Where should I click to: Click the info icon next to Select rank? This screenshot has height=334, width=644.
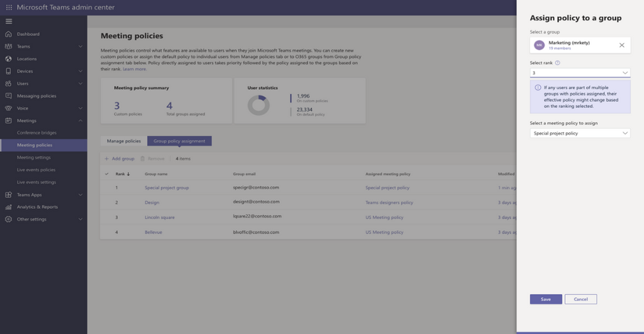coord(558,63)
